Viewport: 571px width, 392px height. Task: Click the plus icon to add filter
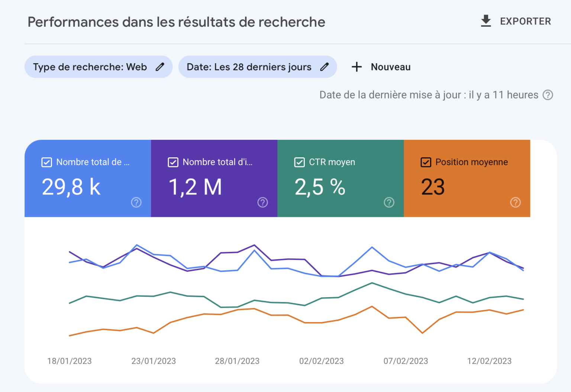pos(357,67)
